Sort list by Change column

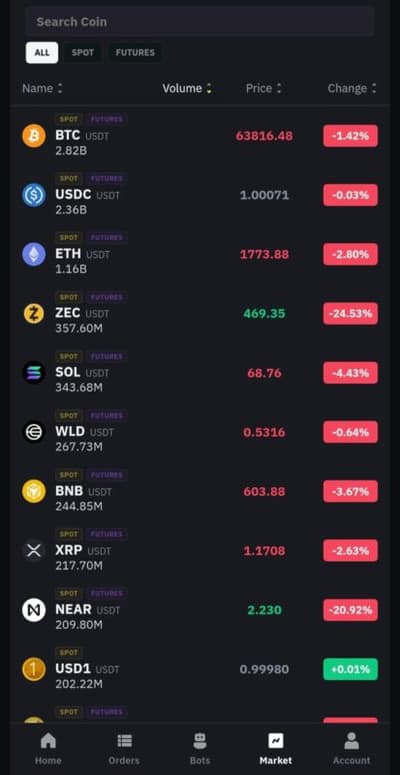[x=352, y=88]
